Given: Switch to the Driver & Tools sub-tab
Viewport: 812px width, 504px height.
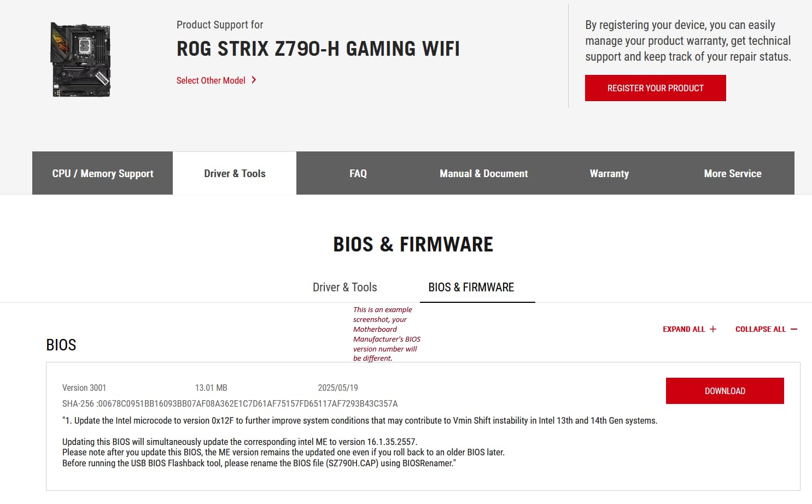Looking at the screenshot, I should (344, 287).
